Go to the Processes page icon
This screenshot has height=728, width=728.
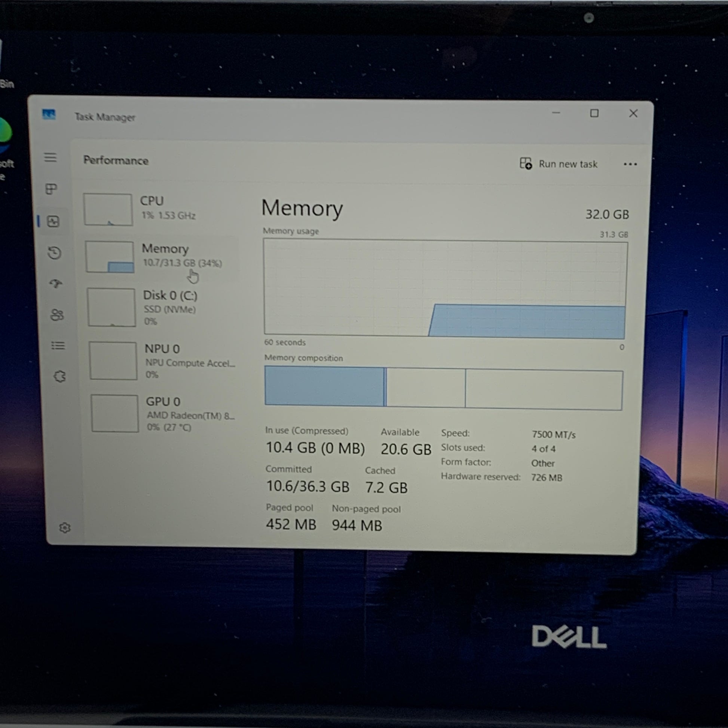click(x=51, y=189)
